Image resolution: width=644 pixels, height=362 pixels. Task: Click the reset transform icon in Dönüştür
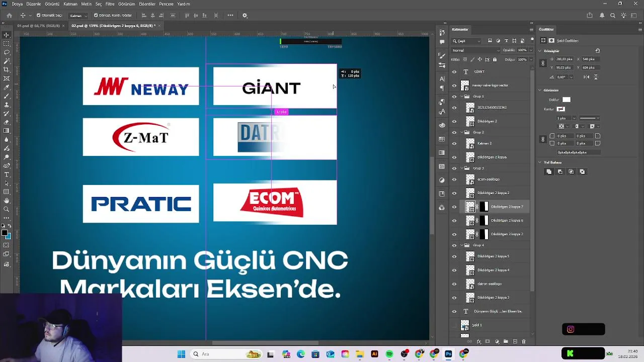point(598,51)
